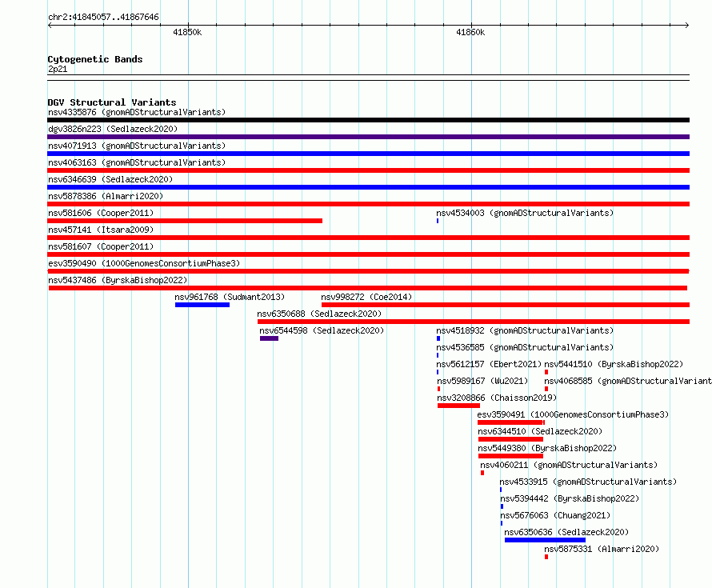Image resolution: width=712 pixels, height=588 pixels.
Task: Click the 41850k ruler position label
Action: click(x=187, y=33)
